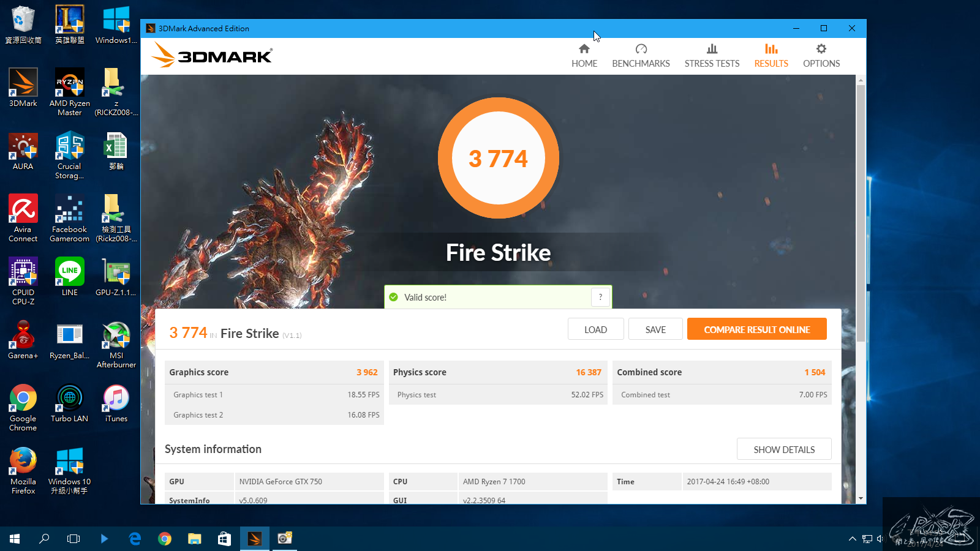Select the Avira Connect desktop icon
980x551 pixels.
(x=23, y=219)
